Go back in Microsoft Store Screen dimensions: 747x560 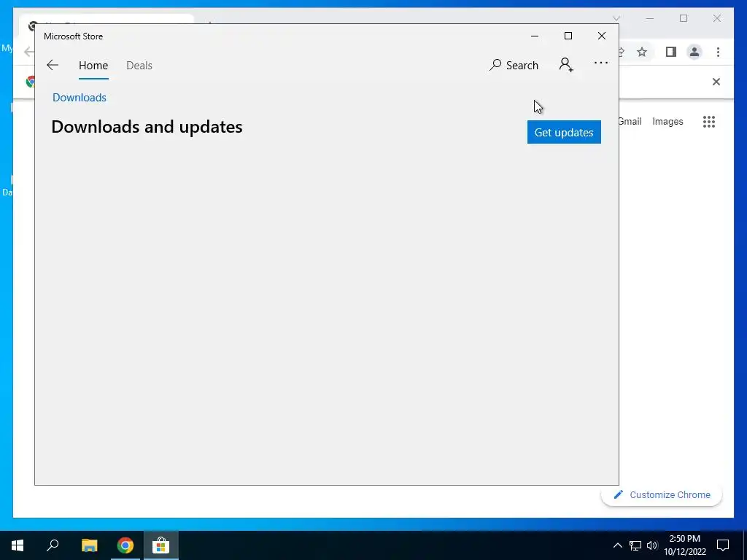[53, 65]
